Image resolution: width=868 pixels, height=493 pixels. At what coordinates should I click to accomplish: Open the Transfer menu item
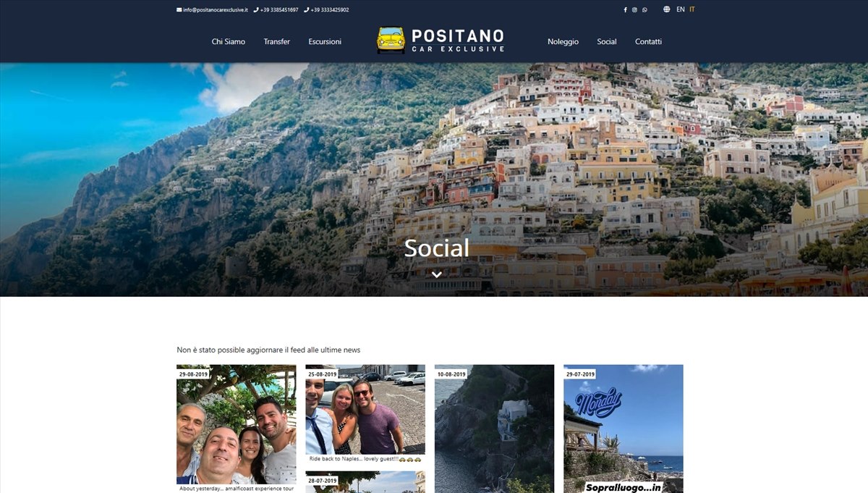click(x=277, y=41)
